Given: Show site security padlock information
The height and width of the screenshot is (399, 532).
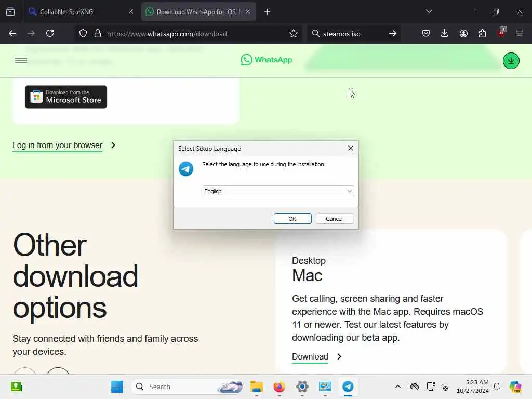Looking at the screenshot, I should pos(98,34).
